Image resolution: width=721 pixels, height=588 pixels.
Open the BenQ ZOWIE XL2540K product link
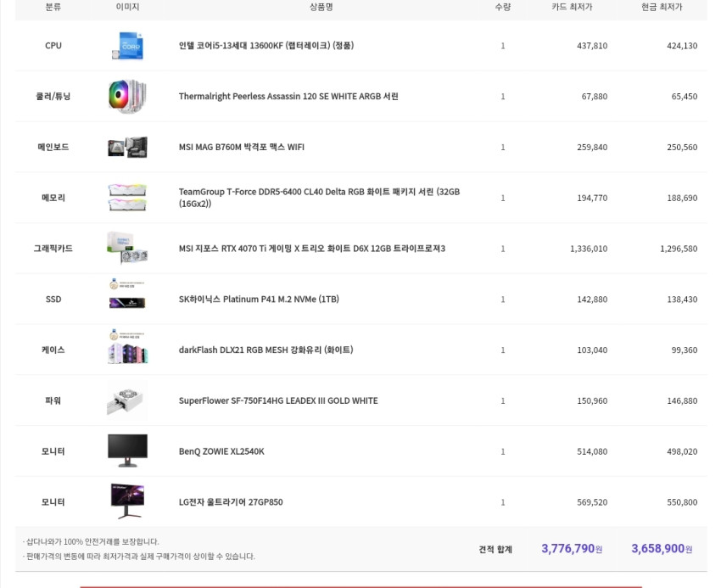[221, 451]
